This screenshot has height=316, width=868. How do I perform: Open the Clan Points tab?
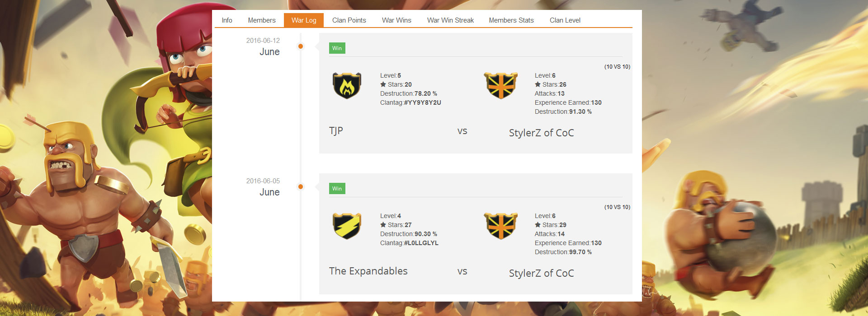coord(349,20)
